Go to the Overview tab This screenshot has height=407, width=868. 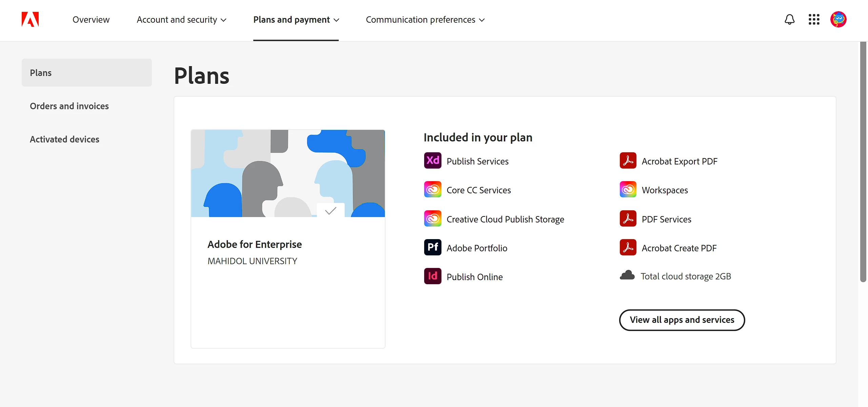[91, 20]
